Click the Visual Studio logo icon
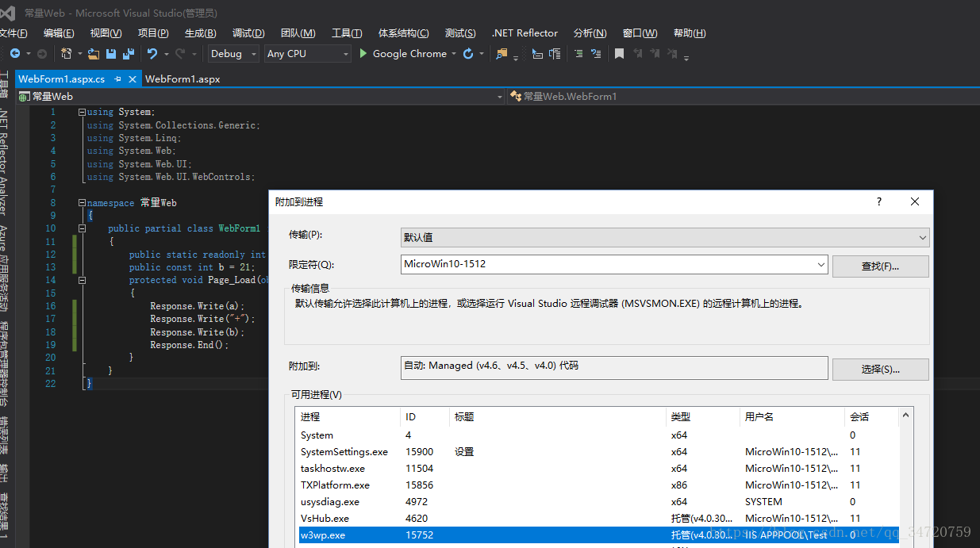This screenshot has width=980, height=548. pos(8,12)
